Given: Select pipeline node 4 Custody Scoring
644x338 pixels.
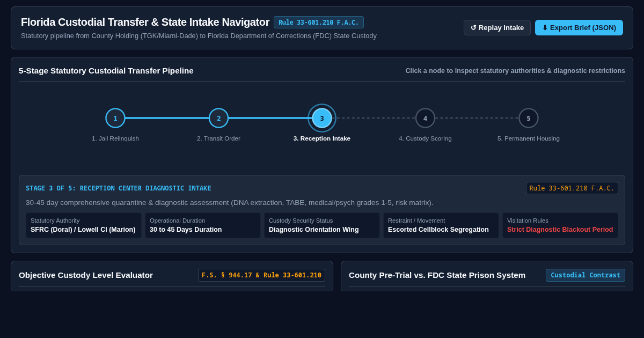Looking at the screenshot, I should pos(425,118).
